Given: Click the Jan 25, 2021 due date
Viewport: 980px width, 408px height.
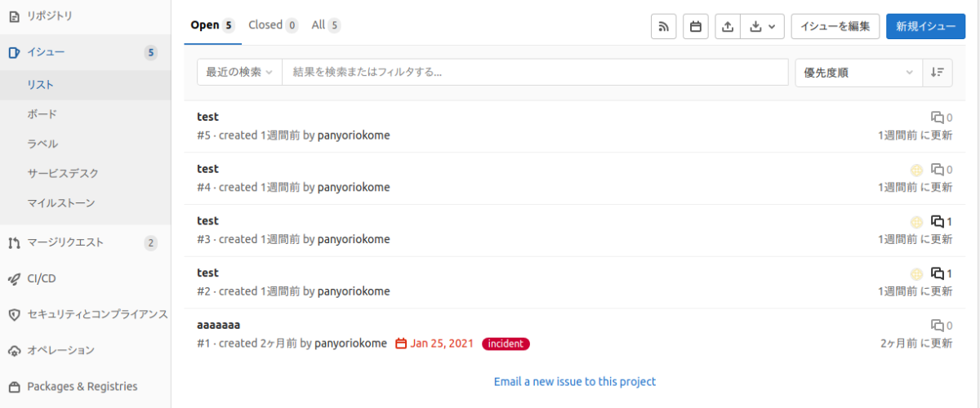Looking at the screenshot, I should coord(442,344).
